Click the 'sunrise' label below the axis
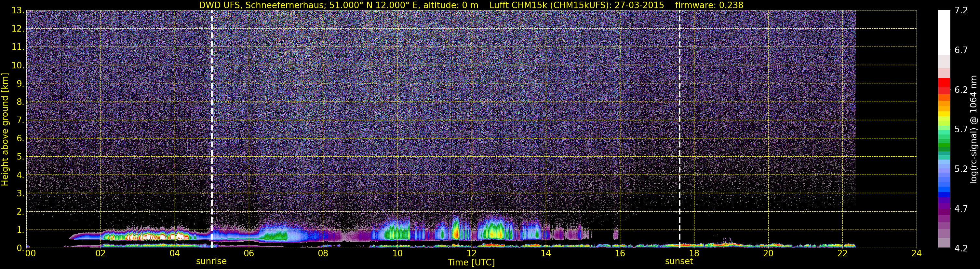This screenshot has width=980, height=269. point(211,262)
